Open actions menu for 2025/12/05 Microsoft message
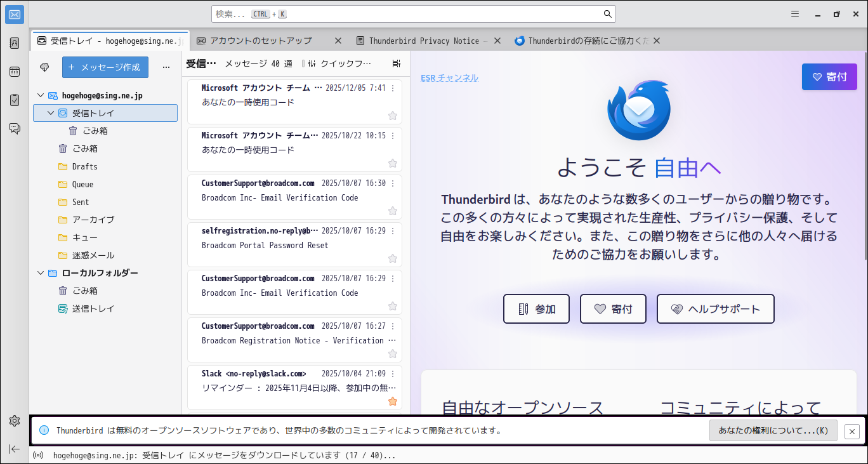The width and height of the screenshot is (868, 464). click(393, 88)
